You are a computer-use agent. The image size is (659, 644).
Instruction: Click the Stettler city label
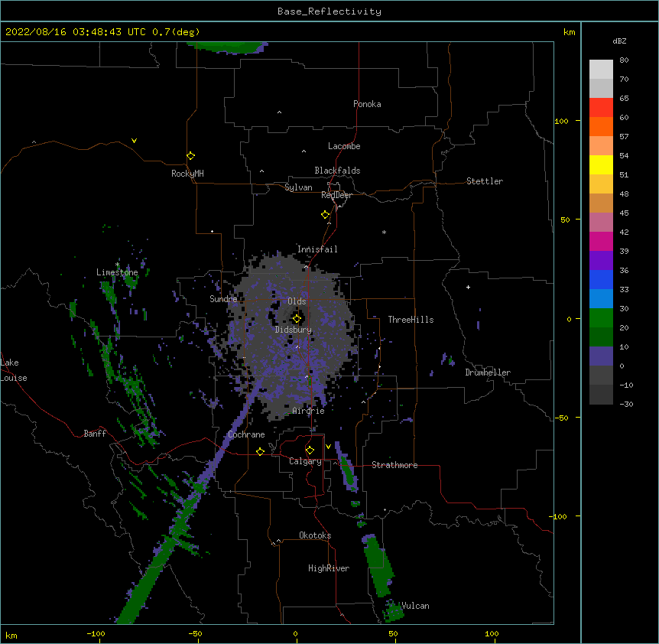(x=485, y=181)
